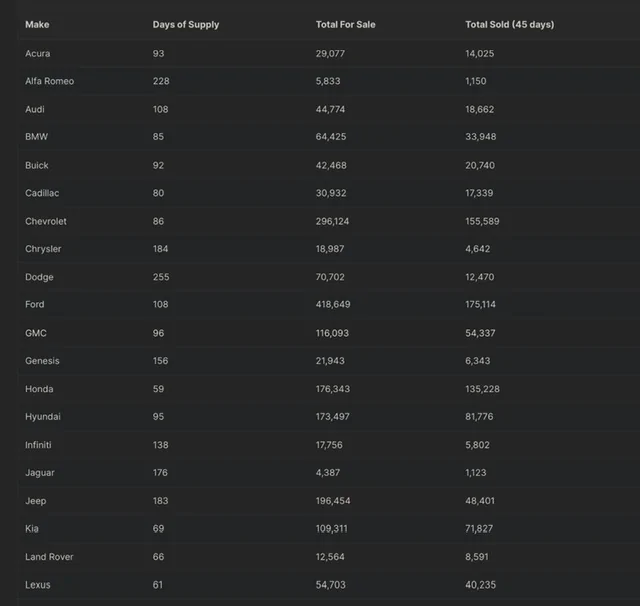Select the Acura row name

click(38, 53)
